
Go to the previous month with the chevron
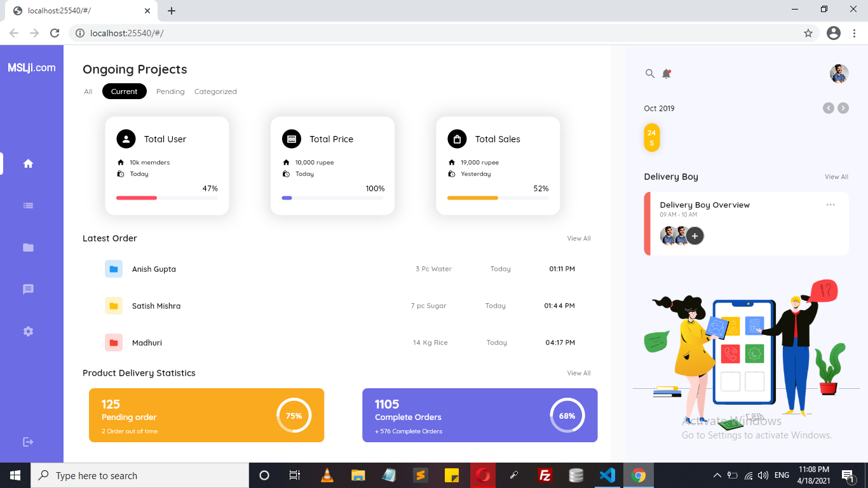pyautogui.click(x=828, y=108)
